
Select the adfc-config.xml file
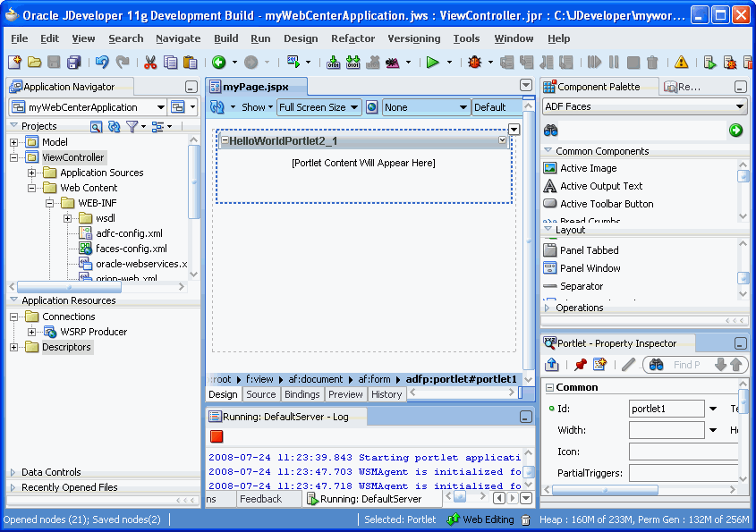click(x=129, y=233)
